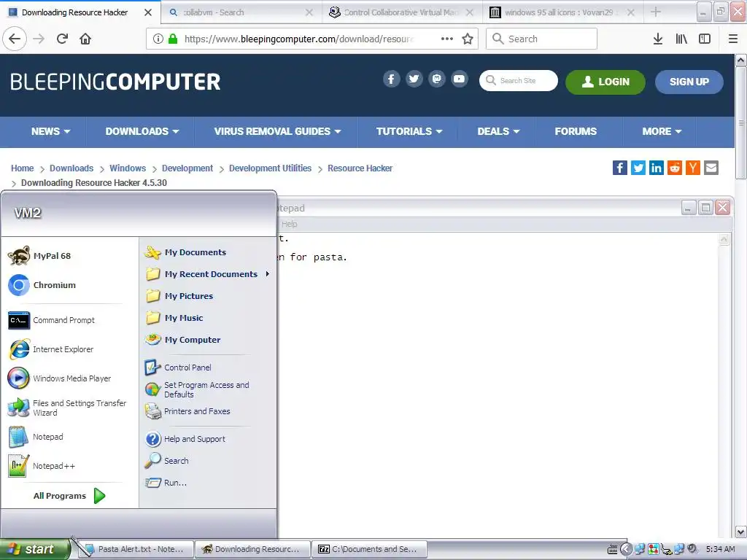Launch Chromium from Start menu
Image resolution: width=747 pixels, height=560 pixels.
tap(43, 285)
